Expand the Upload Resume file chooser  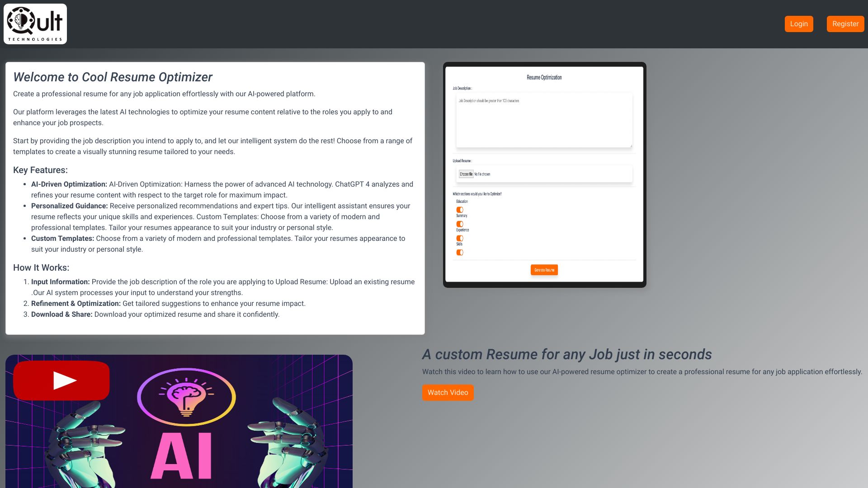tap(467, 174)
